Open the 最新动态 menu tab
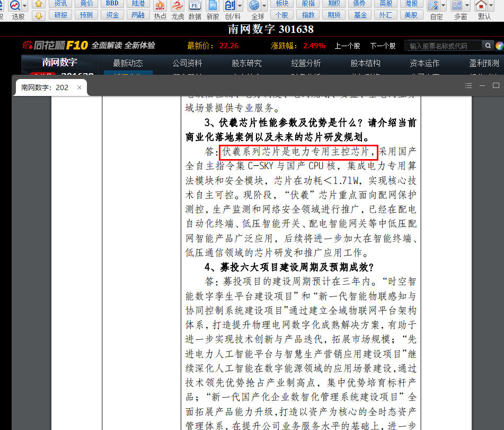The image size is (504, 430). (128, 63)
